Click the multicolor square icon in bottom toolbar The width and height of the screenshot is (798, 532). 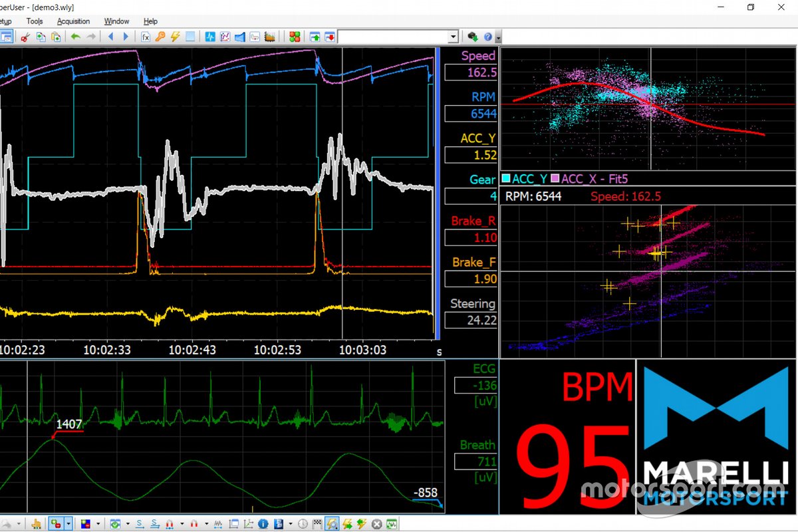pos(84,524)
